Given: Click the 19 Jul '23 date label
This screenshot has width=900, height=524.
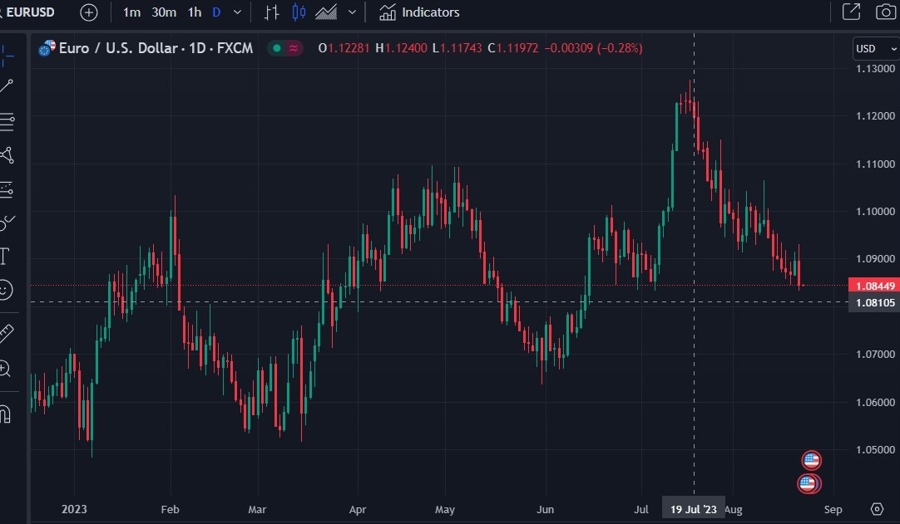Looking at the screenshot, I should pos(693,509).
